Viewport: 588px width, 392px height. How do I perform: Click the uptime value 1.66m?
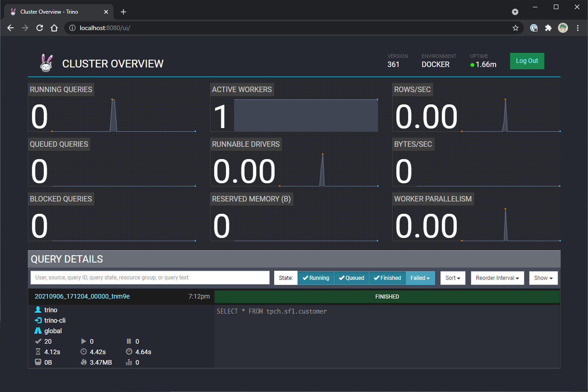[486, 64]
